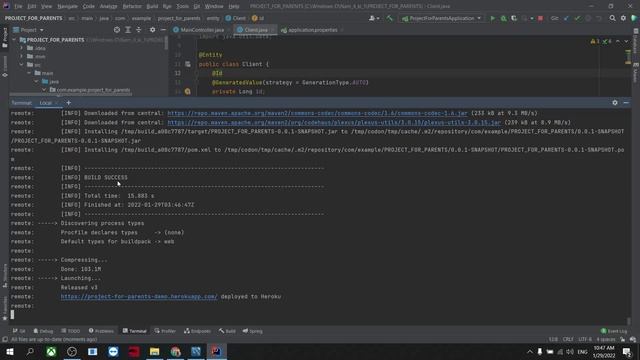Click the warnings indicator in editor corner
The image size is (640, 360).
click(x=595, y=41)
